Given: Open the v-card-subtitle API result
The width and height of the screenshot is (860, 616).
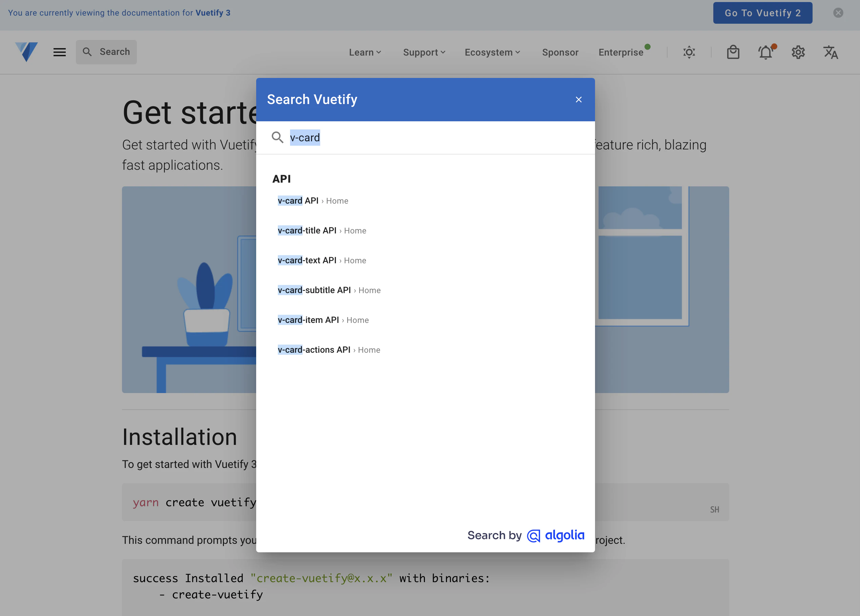Looking at the screenshot, I should pos(329,290).
